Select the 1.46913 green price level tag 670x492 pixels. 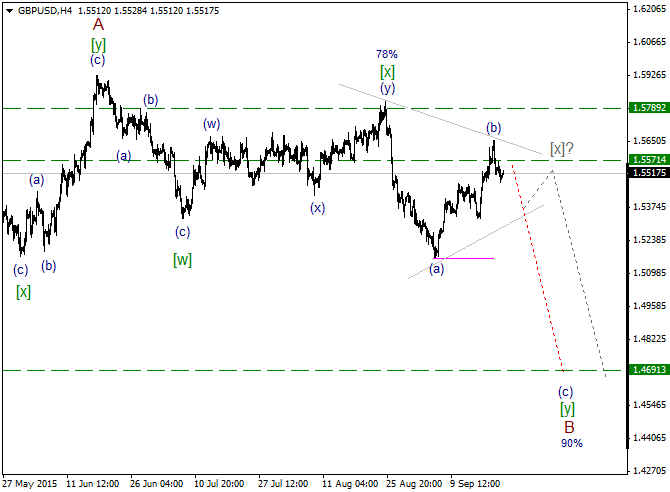[649, 370]
